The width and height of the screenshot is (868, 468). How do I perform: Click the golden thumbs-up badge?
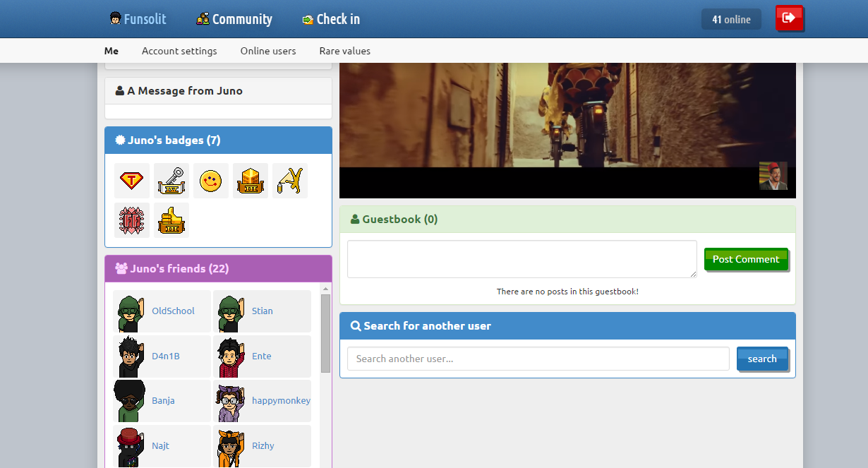click(x=171, y=220)
